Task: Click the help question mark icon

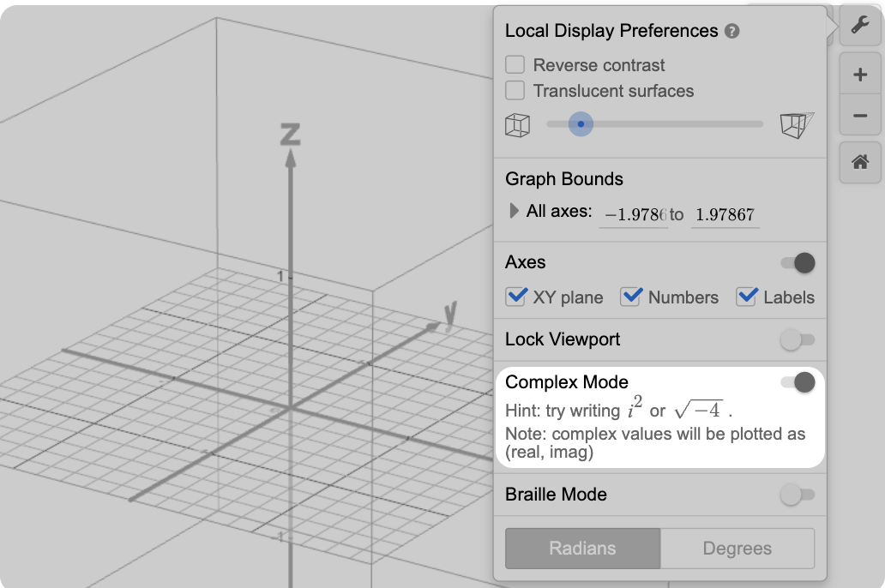Action: click(731, 32)
